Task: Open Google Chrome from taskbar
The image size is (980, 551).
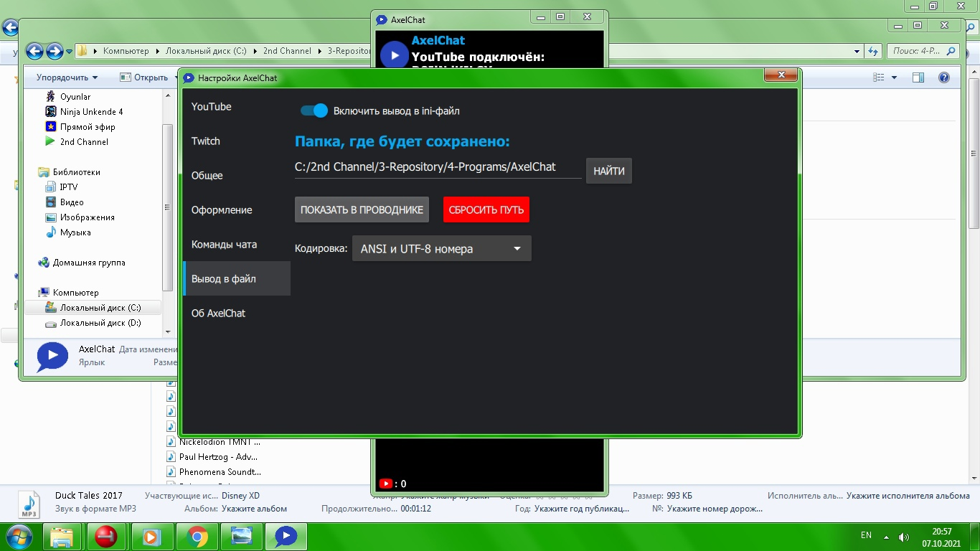Action: [197, 537]
